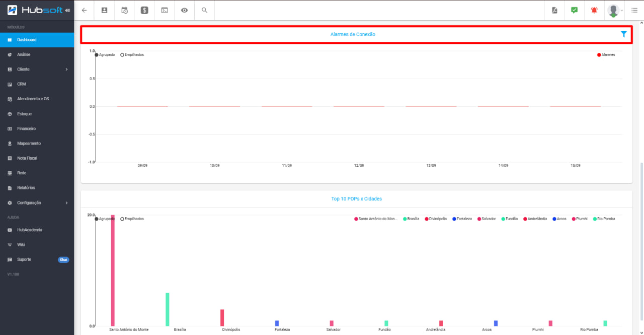Click the back arrow in top toolbar
Image resolution: width=644 pixels, height=335 pixels.
coord(84,10)
